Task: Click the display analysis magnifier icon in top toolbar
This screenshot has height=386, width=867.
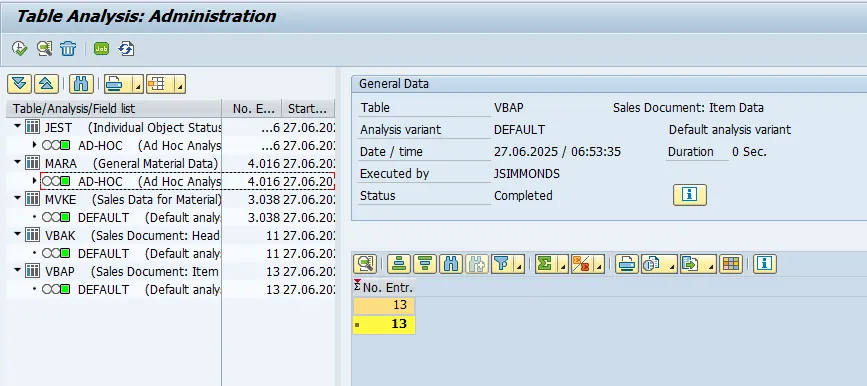Action: pyautogui.click(x=44, y=49)
